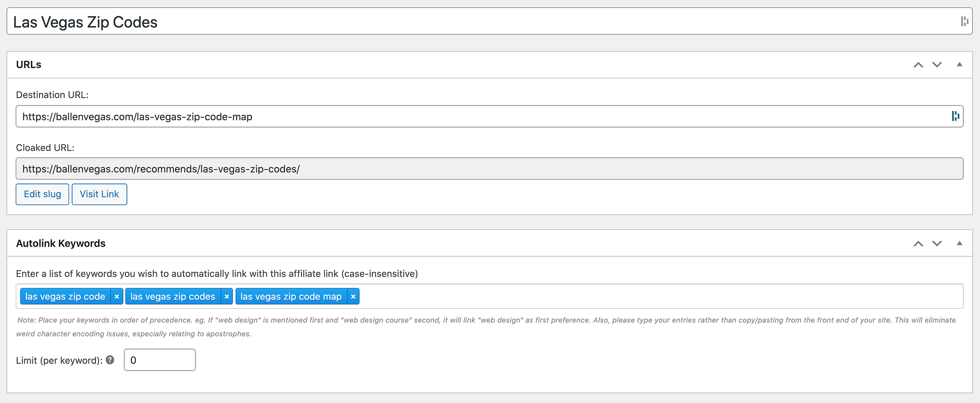Remove the 'las vegas zip code map' tag

coord(353,297)
